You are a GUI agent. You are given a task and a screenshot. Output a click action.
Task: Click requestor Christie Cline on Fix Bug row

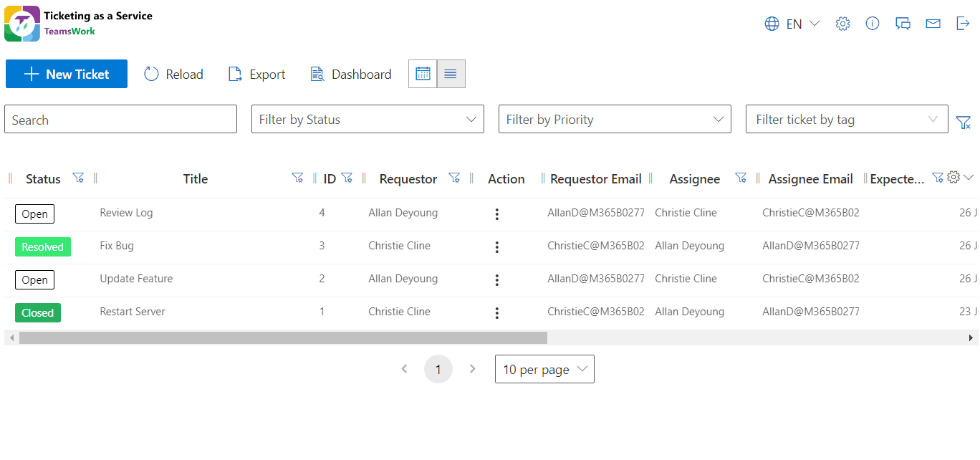(400, 246)
